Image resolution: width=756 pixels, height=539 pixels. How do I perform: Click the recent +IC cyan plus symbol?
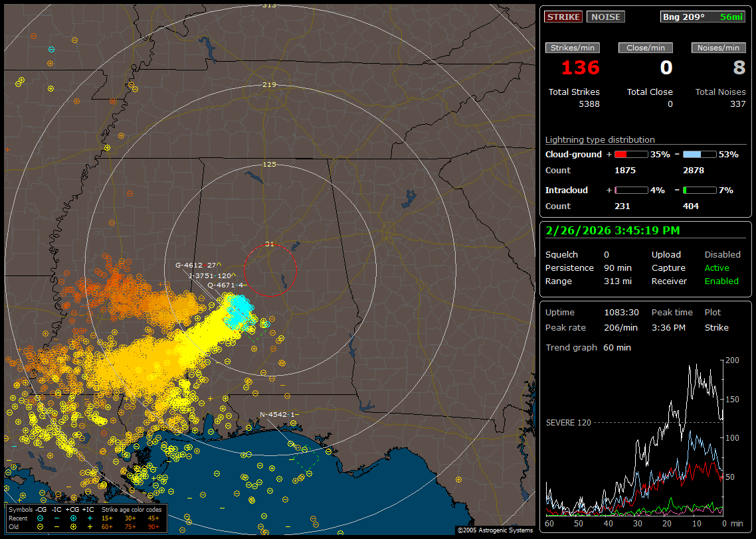tap(89, 518)
